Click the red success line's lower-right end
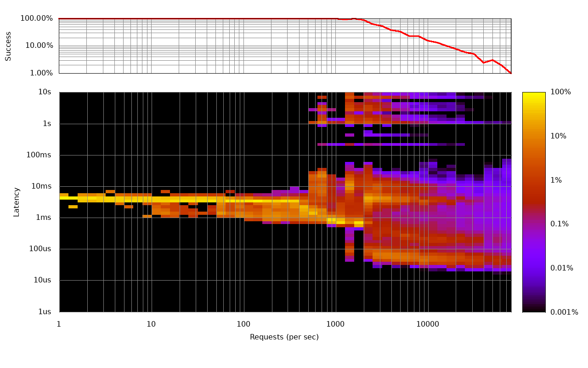This screenshot has height=368, width=588. coord(510,72)
